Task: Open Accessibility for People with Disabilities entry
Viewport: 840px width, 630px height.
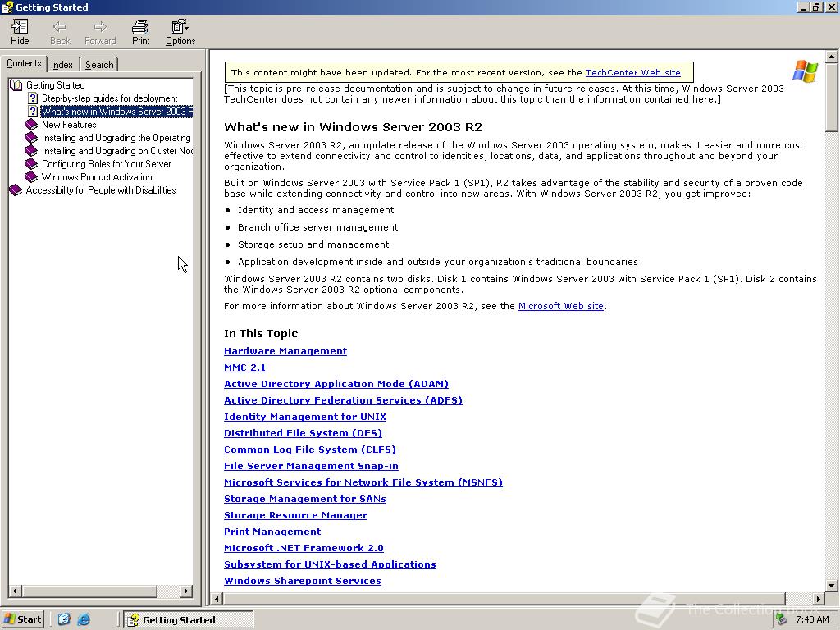Action: point(101,190)
